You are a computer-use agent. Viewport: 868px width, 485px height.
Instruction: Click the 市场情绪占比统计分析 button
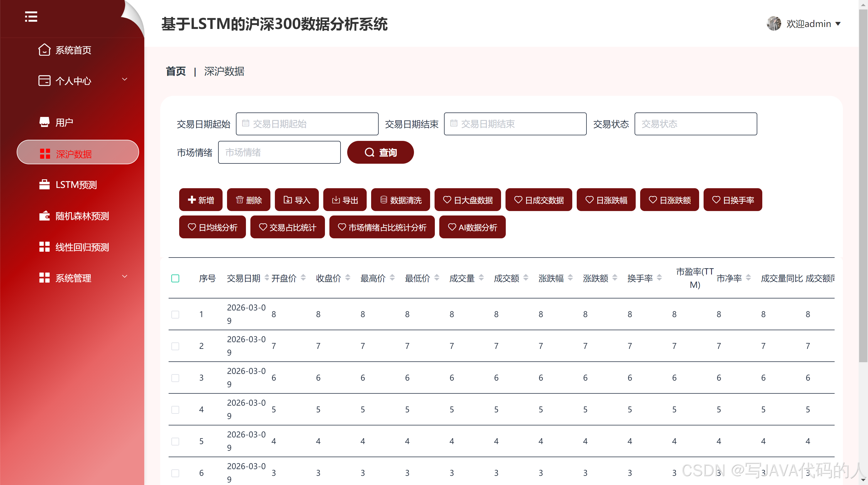(x=382, y=227)
